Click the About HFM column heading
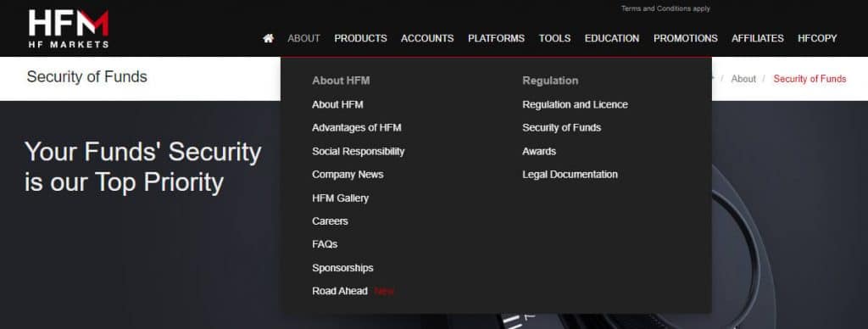 click(341, 81)
